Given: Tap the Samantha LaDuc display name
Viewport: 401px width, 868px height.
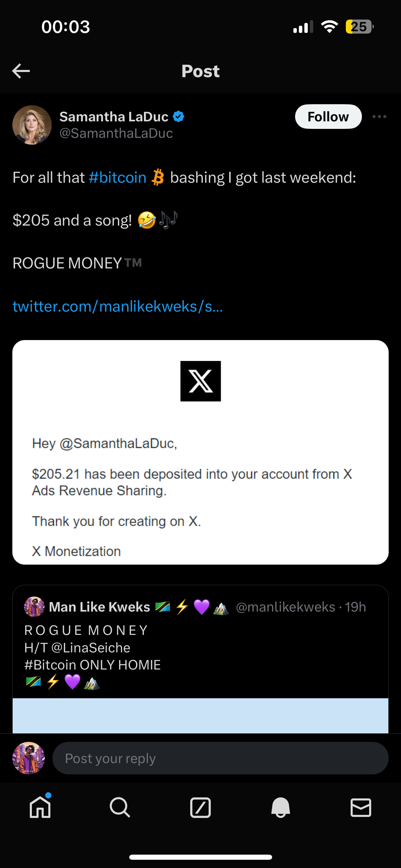Looking at the screenshot, I should point(114,117).
